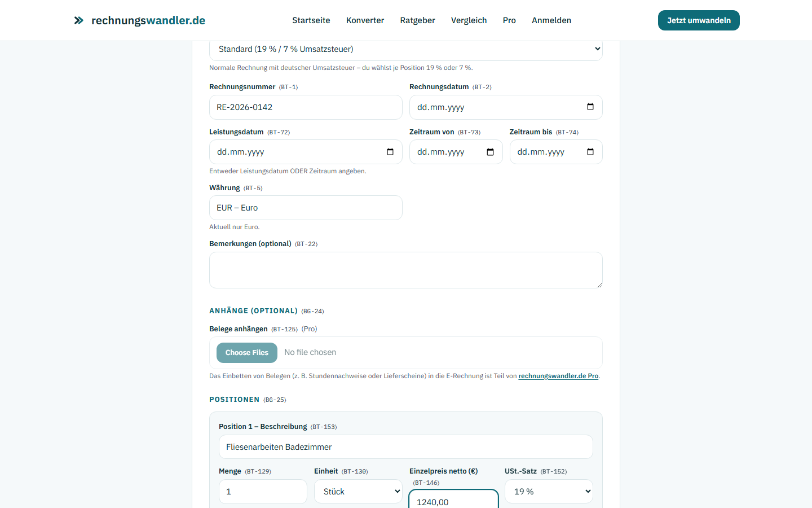
Task: Open the Konverter navigation item
Action: point(365,20)
